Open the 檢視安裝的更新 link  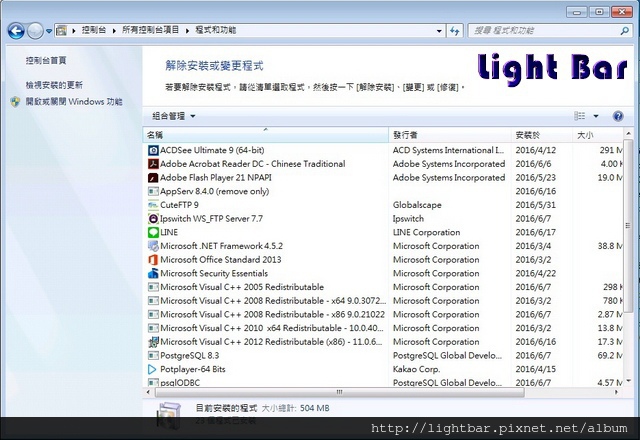point(54,85)
